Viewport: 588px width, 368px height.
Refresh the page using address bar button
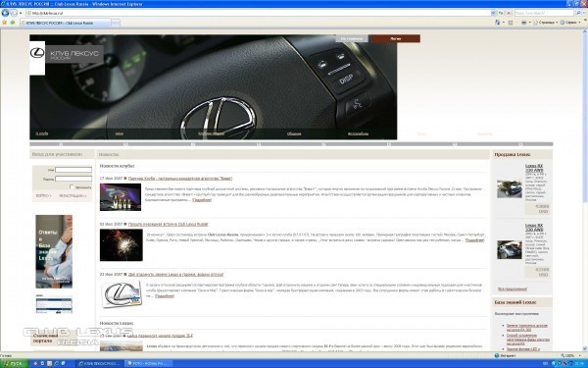pos(501,13)
